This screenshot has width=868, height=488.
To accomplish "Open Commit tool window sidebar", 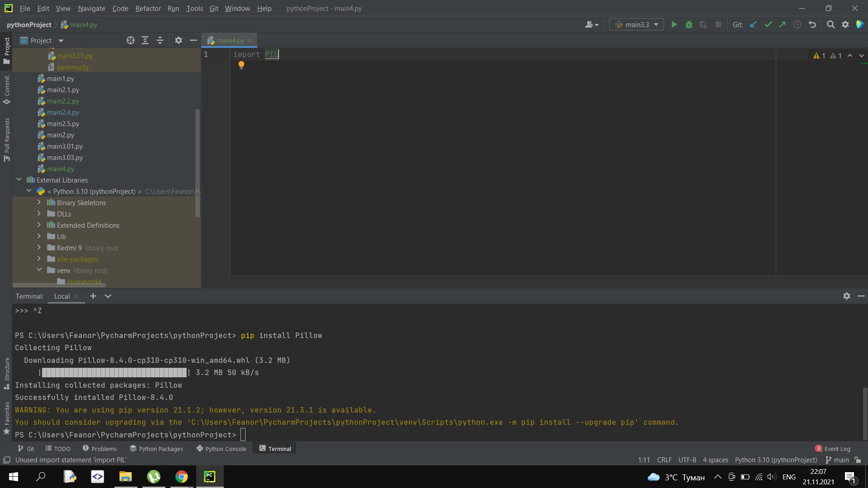I will pyautogui.click(x=6, y=89).
